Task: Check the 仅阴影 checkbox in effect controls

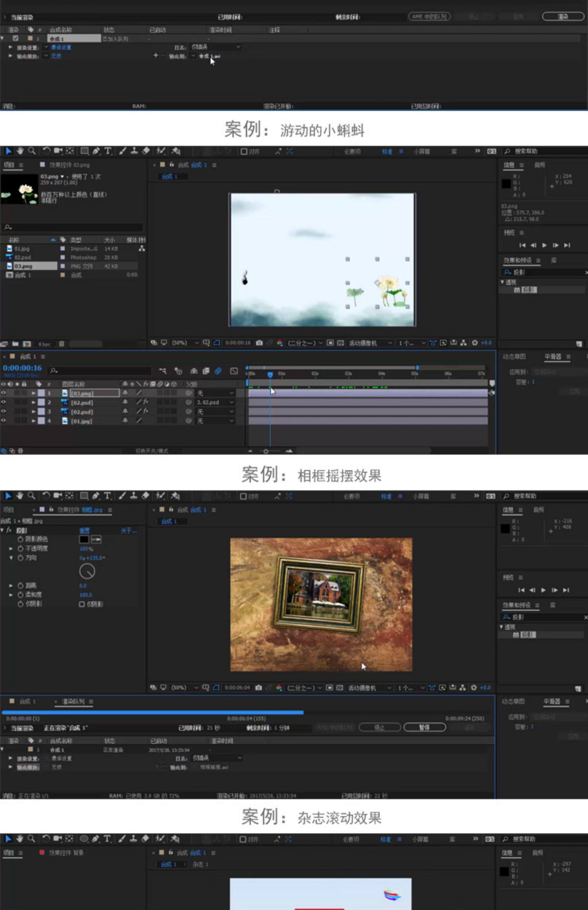Action: pyautogui.click(x=82, y=604)
